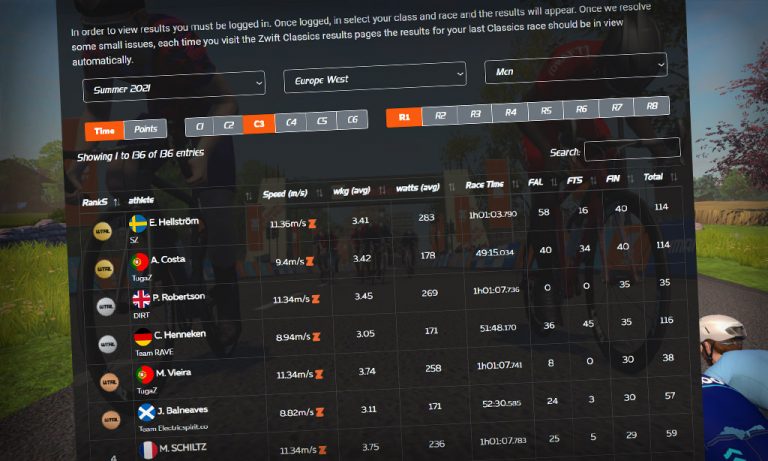Sort by the RankS column arrows
The height and width of the screenshot is (461, 768).
[x=117, y=201]
